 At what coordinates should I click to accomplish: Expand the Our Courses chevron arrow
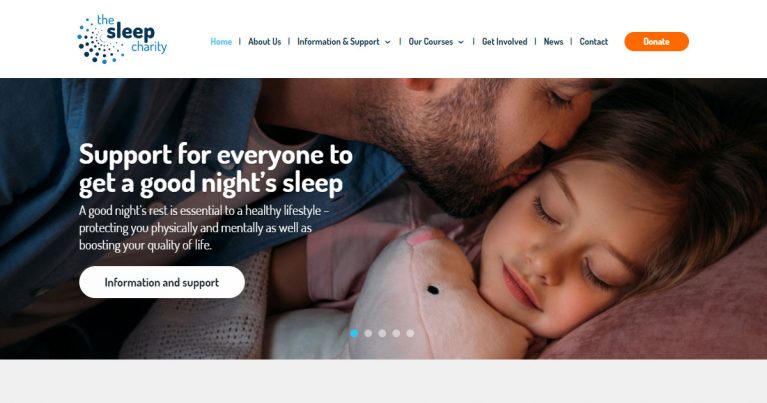click(461, 42)
